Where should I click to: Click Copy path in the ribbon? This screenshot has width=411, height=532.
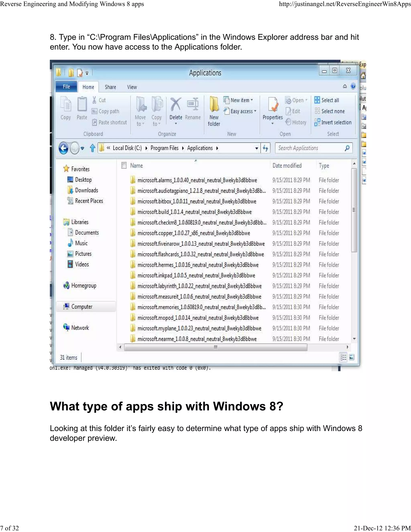[105, 111]
